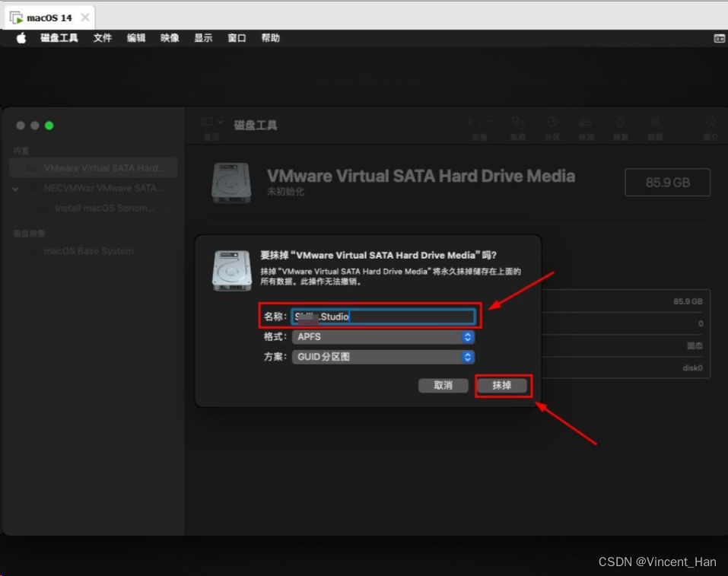This screenshot has height=576, width=728.
Task: Click the 85.9 GB capacity box
Action: point(668,183)
